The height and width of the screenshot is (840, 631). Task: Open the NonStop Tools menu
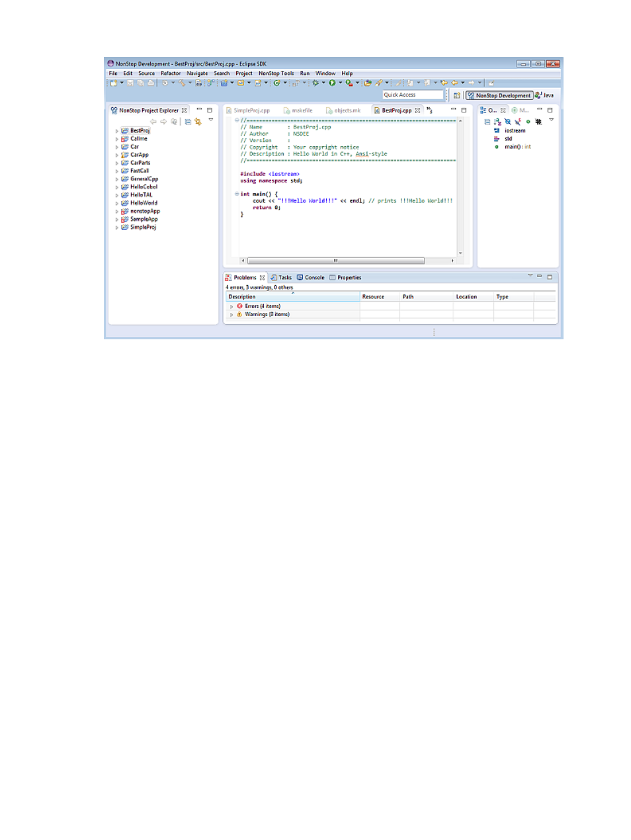click(276, 73)
